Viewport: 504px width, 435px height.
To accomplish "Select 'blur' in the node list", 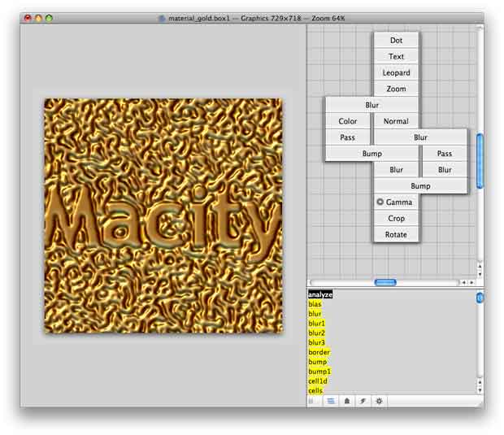I will point(315,314).
